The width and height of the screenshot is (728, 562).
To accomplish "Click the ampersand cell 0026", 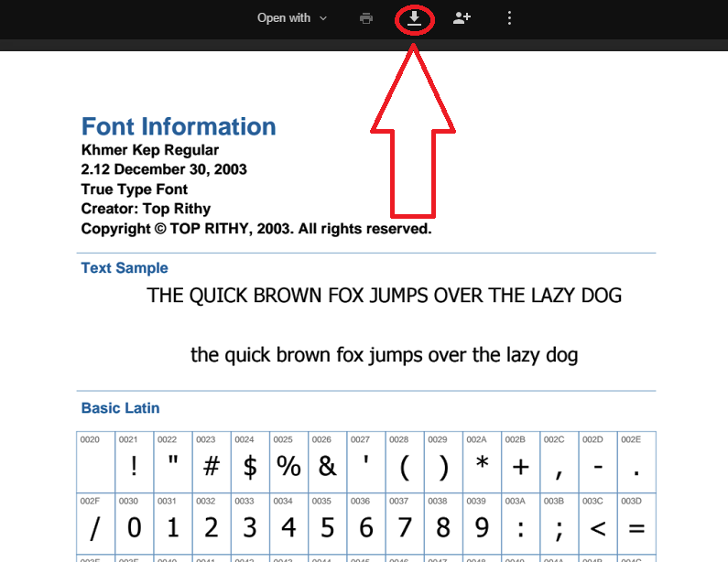I will [327, 462].
